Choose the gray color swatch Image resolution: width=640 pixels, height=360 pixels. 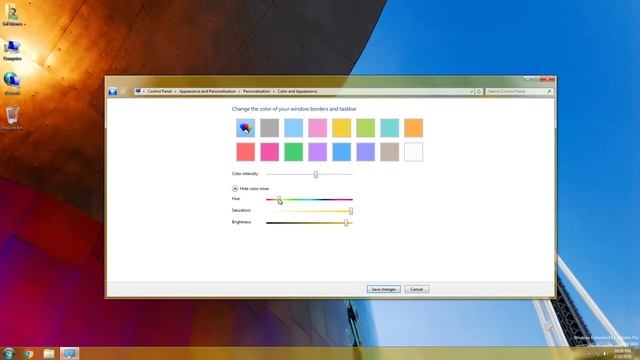point(270,128)
